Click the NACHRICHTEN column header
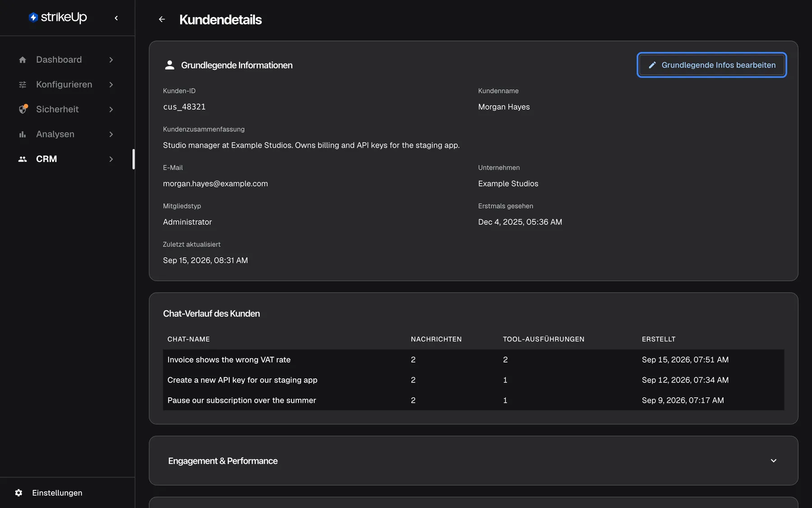The image size is (812, 508). pos(436,339)
